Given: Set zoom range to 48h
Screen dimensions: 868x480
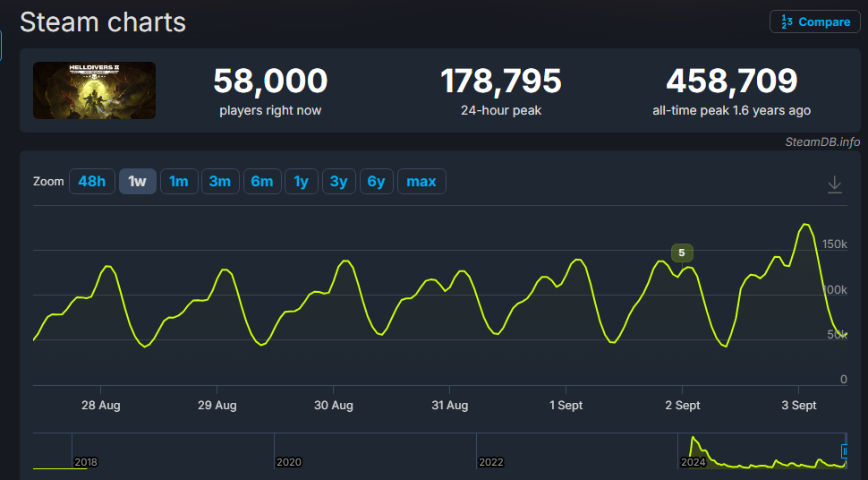Looking at the screenshot, I should [x=92, y=181].
